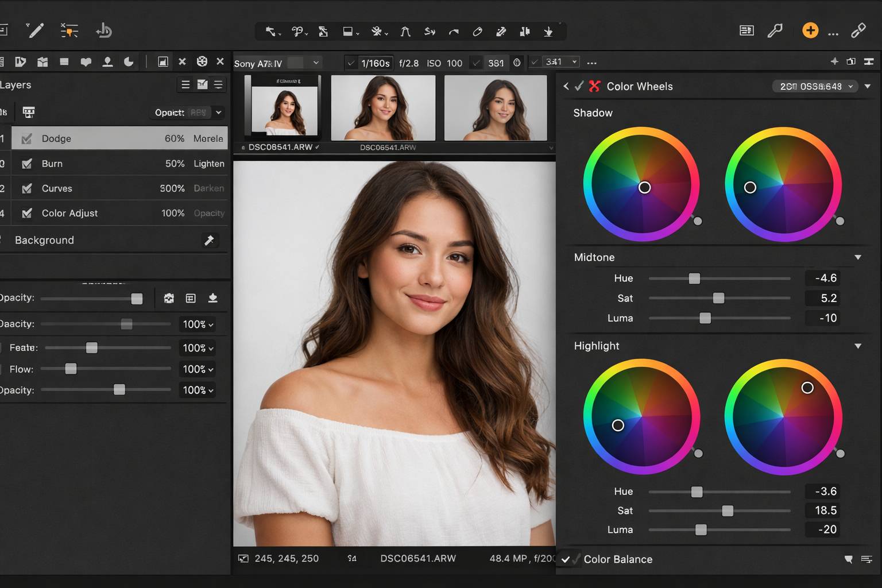
Task: Select the brush tool in top-left toolbar
Action: pos(36,30)
